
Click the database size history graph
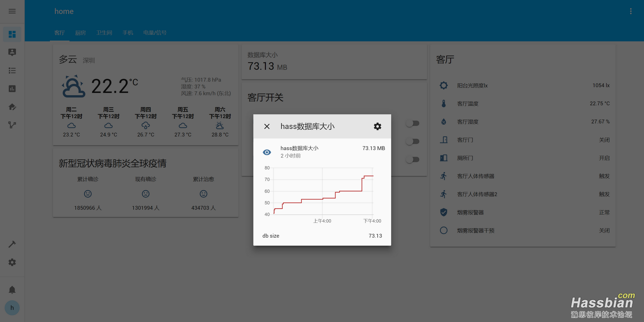pos(322,195)
